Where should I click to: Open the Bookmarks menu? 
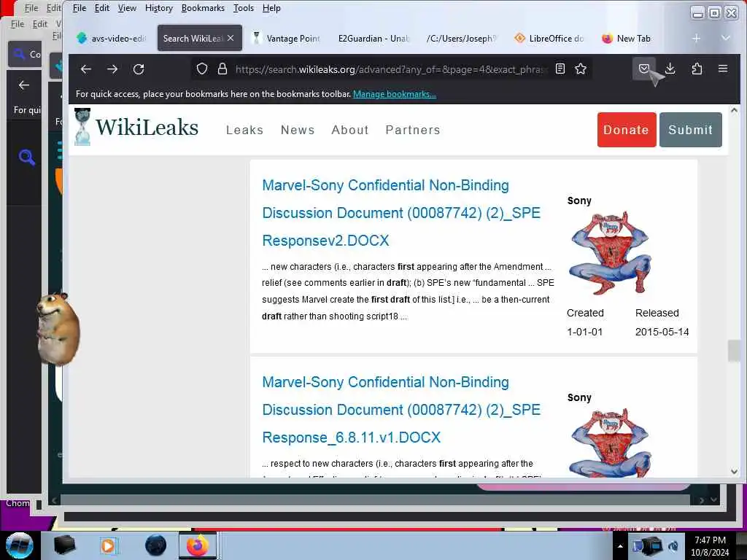coord(203,8)
